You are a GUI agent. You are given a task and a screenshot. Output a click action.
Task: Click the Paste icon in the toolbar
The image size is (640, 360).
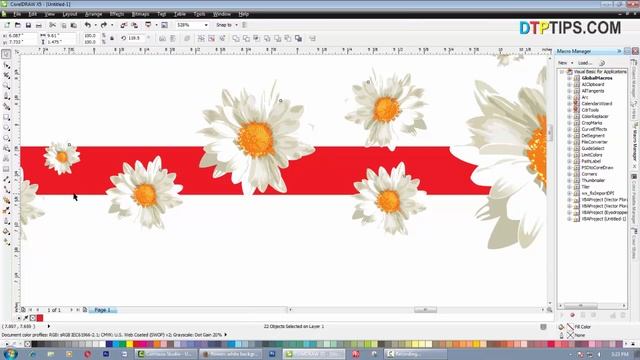tap(74, 25)
